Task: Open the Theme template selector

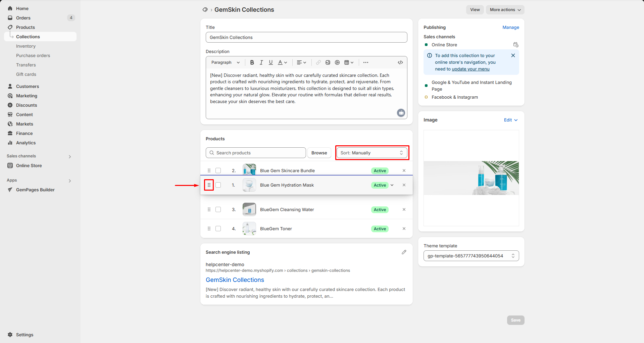Action: click(x=471, y=256)
